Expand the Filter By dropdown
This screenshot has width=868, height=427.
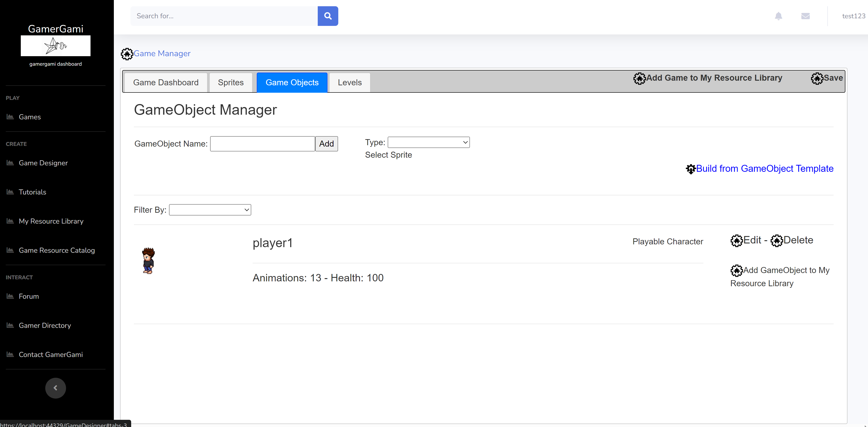[210, 210]
